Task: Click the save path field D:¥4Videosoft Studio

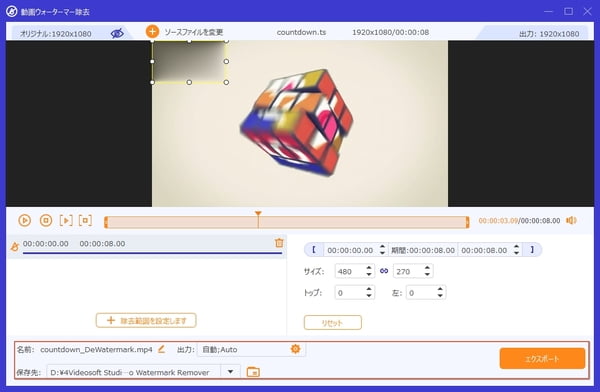Action: pyautogui.click(x=134, y=372)
